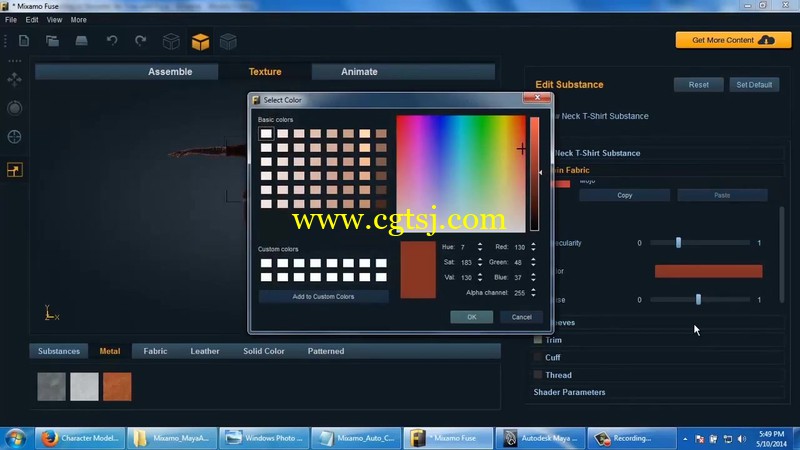Click the Save drive icon in toolbar
Image resolution: width=800 pixels, height=450 pixels.
click(x=81, y=41)
